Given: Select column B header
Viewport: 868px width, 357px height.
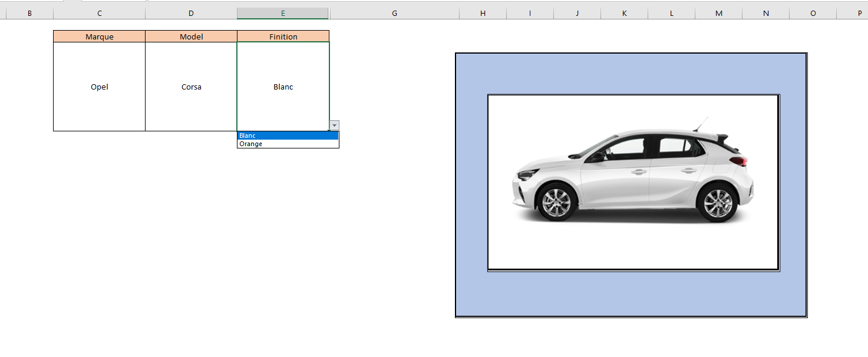Looking at the screenshot, I should tap(29, 13).
